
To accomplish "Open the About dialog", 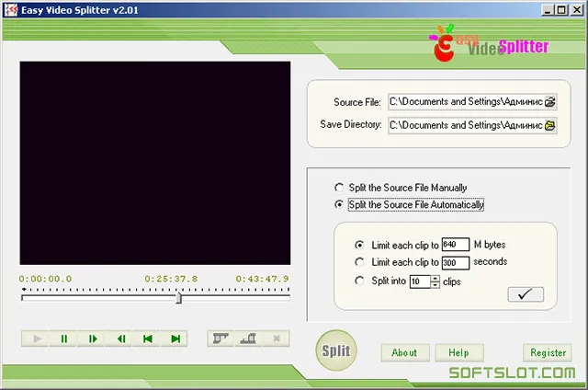I will [x=405, y=353].
